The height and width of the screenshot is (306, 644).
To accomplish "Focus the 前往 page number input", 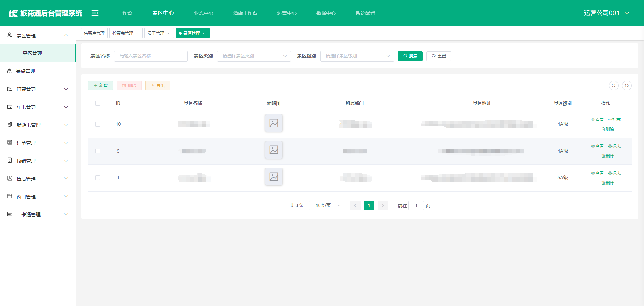I will pyautogui.click(x=416, y=206).
